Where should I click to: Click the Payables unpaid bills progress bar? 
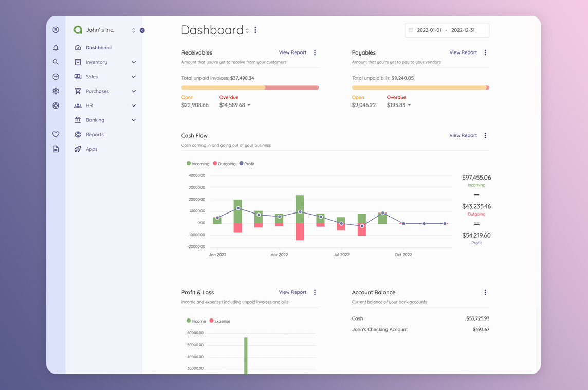(x=420, y=87)
